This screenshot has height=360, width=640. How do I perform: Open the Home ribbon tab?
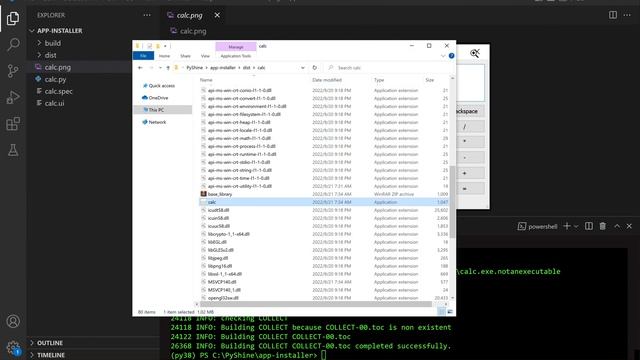[164, 56]
